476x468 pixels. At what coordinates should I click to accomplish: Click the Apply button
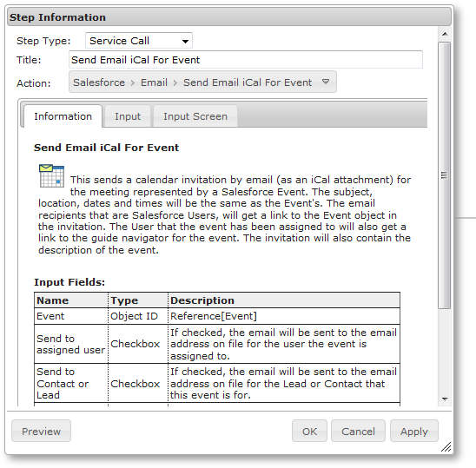point(414,431)
